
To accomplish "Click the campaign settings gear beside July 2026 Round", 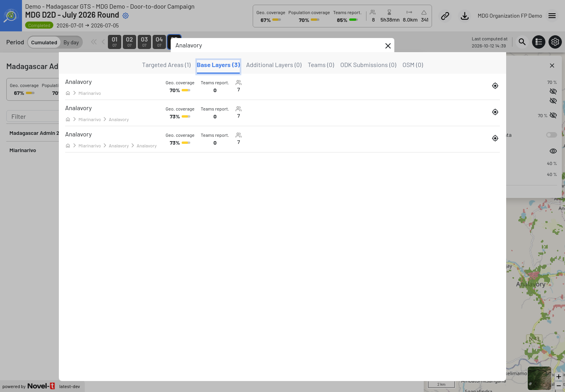I will 126,16.
